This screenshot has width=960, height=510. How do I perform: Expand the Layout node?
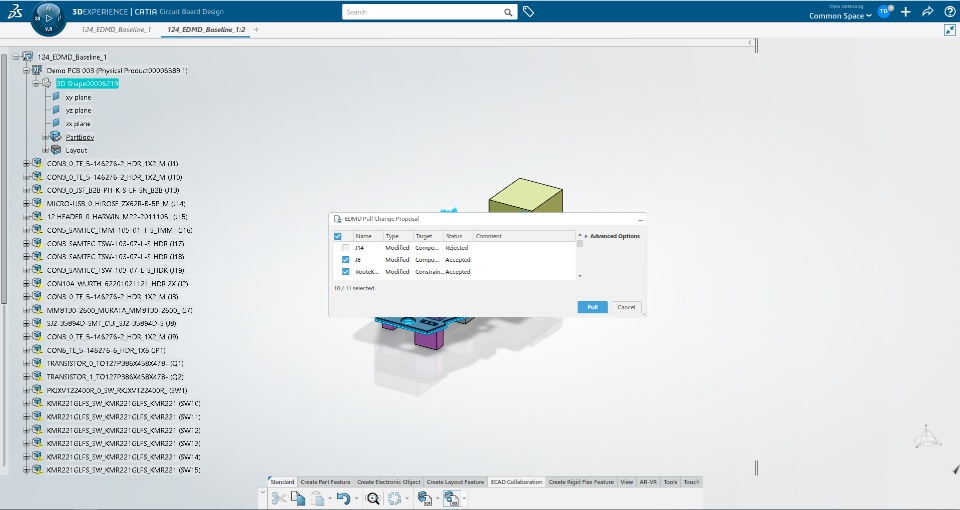pos(45,150)
